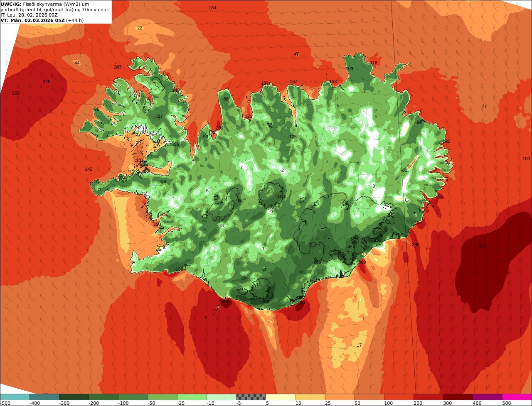
Task: Click the map value '-117'
Action: (x=158, y=116)
